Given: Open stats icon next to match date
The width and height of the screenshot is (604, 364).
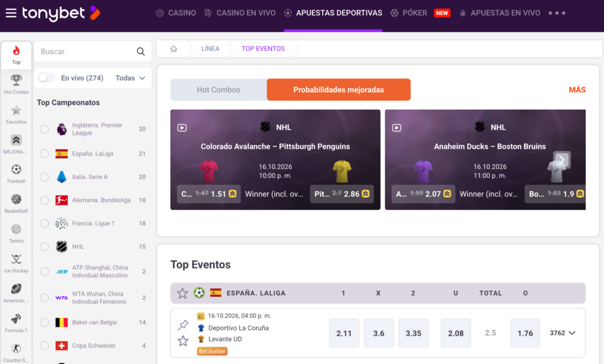Looking at the screenshot, I should [x=201, y=316].
